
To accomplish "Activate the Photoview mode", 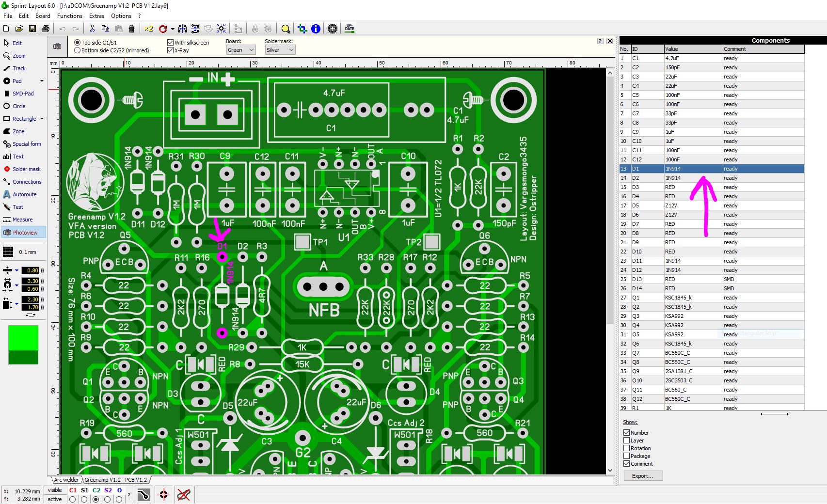I will point(24,233).
